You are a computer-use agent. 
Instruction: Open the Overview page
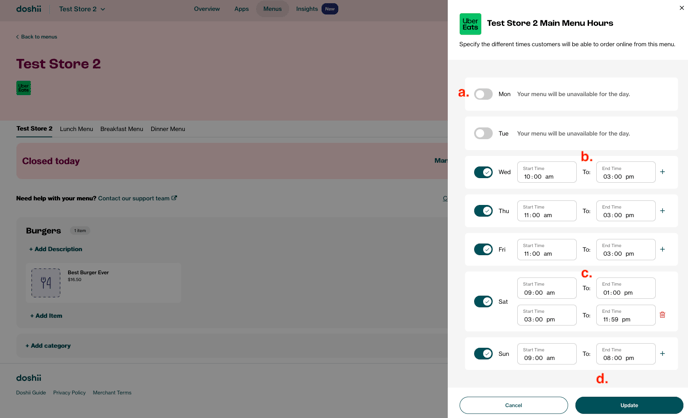coord(207,9)
